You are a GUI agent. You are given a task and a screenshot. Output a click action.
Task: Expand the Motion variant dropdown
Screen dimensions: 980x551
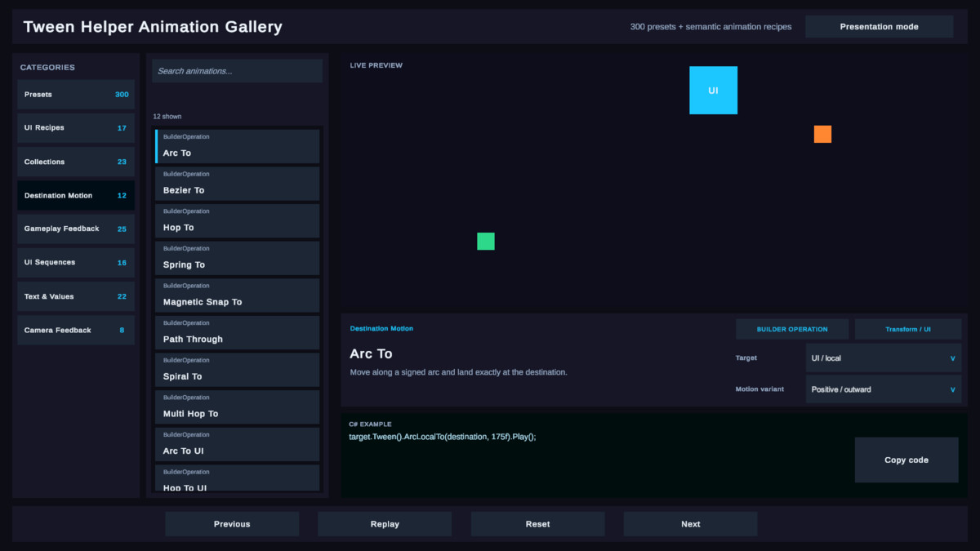click(x=883, y=389)
